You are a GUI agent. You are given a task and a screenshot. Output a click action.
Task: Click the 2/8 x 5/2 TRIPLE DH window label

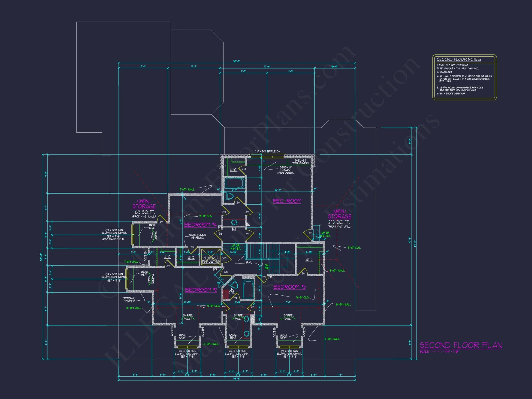[267, 151]
